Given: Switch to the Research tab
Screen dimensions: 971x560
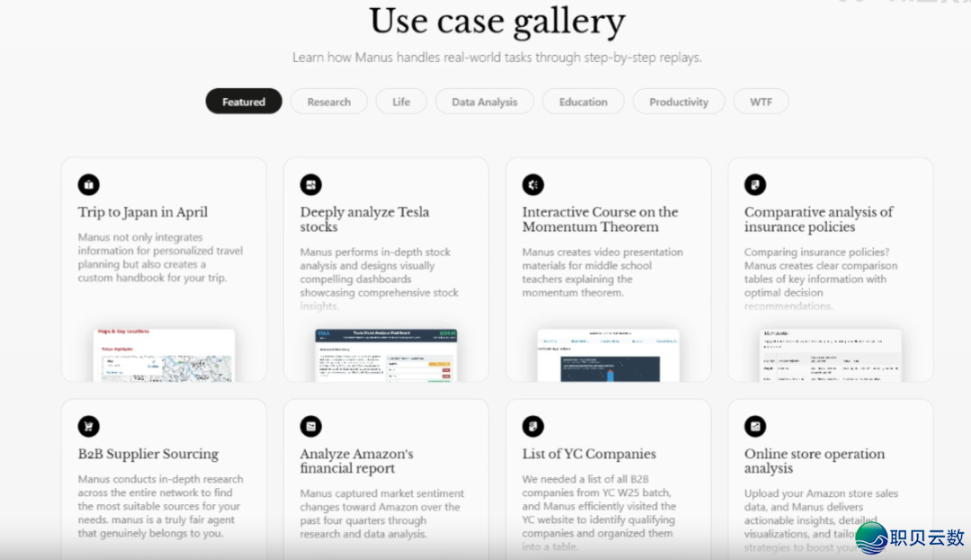Looking at the screenshot, I should pyautogui.click(x=328, y=102).
